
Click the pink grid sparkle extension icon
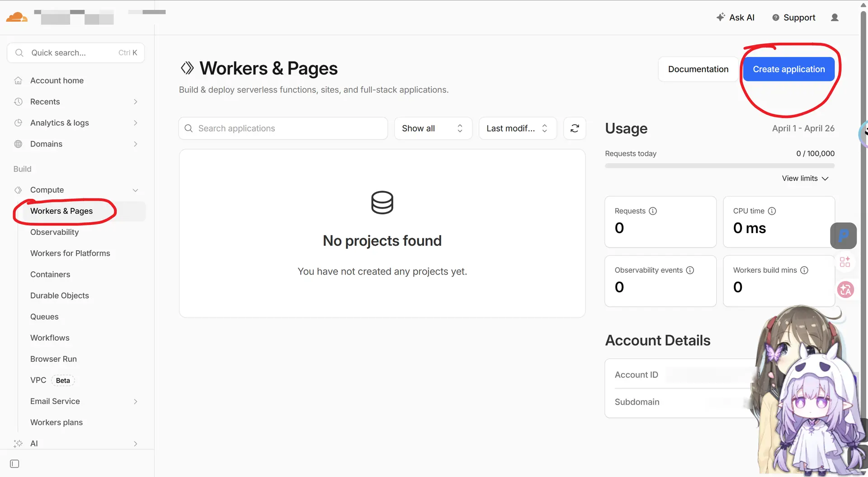(845, 262)
